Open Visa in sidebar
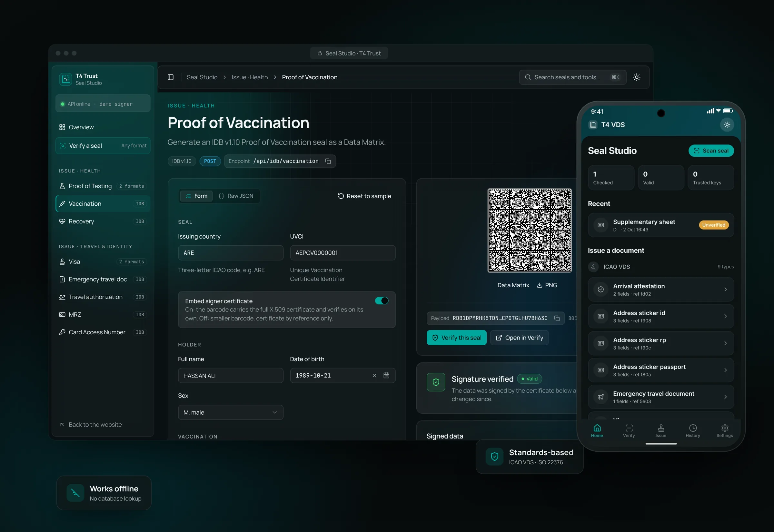This screenshot has height=532, width=774. pyautogui.click(x=103, y=262)
